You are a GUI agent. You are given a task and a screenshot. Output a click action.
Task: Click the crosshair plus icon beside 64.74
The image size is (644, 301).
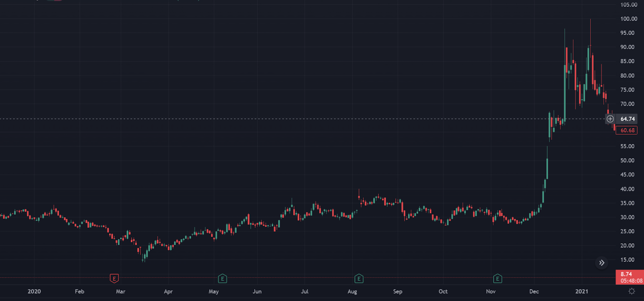point(610,119)
